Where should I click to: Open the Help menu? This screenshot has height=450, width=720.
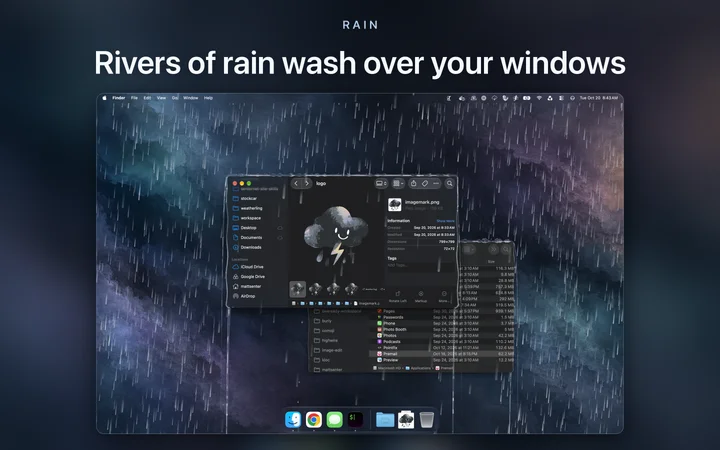coord(208,98)
